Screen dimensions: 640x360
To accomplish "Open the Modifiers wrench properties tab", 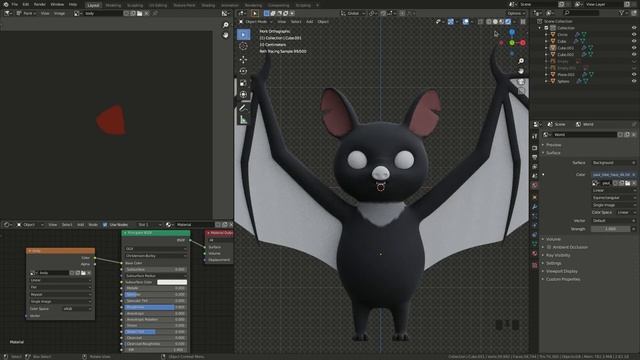I will 535,207.
